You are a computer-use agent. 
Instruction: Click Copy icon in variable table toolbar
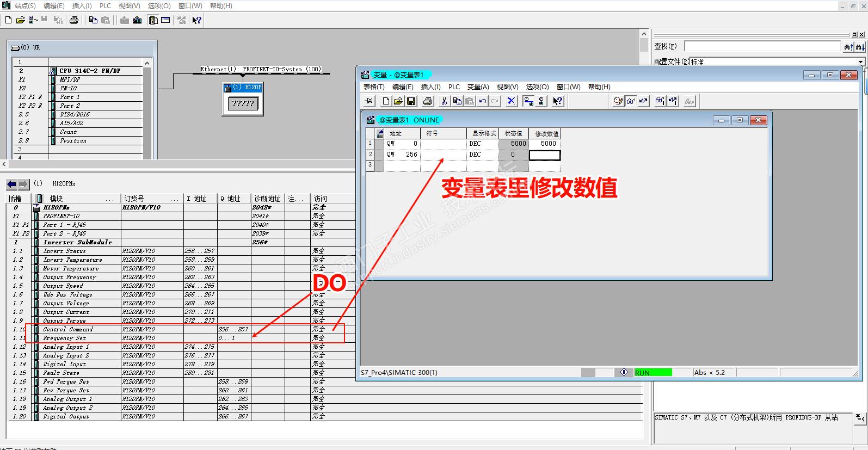[457, 101]
